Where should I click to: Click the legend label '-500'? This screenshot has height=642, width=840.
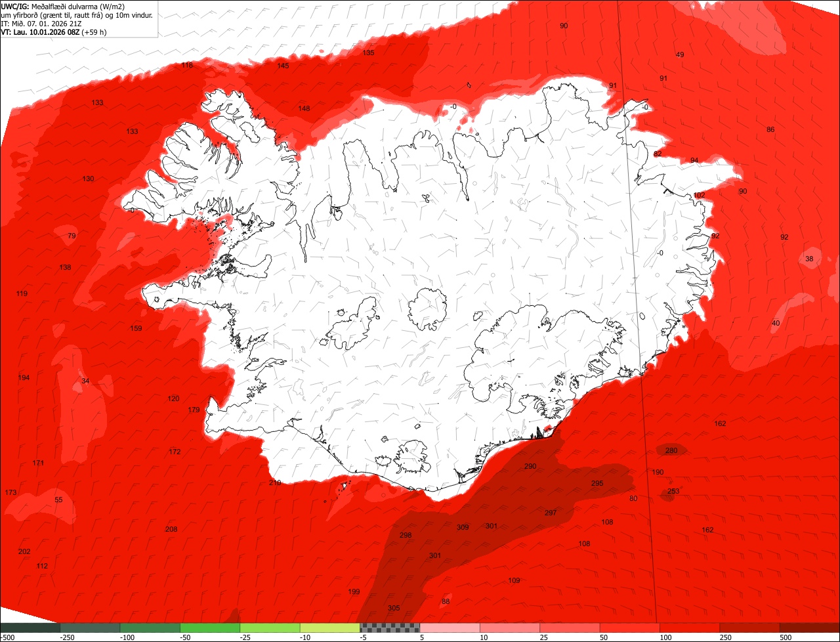click(7, 637)
